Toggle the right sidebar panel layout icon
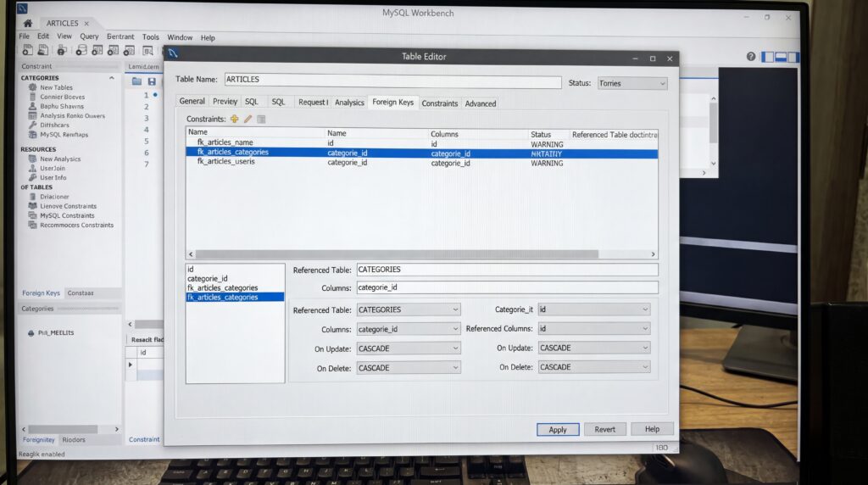This screenshot has width=868, height=485. tap(793, 57)
